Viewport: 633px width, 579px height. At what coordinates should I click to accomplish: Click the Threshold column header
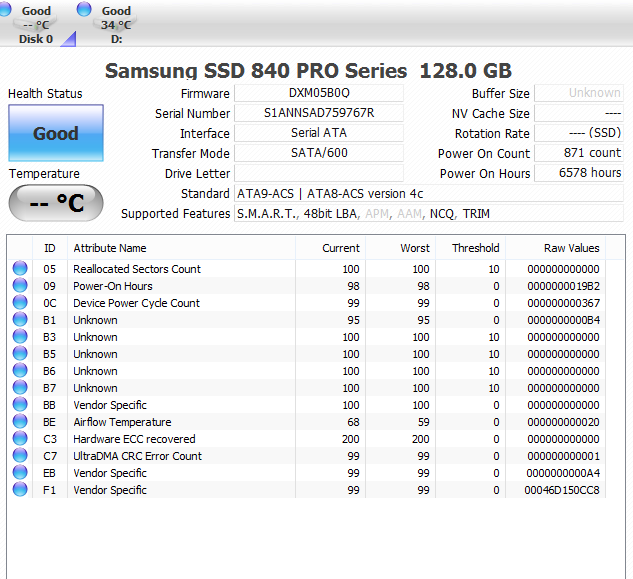pos(471,248)
